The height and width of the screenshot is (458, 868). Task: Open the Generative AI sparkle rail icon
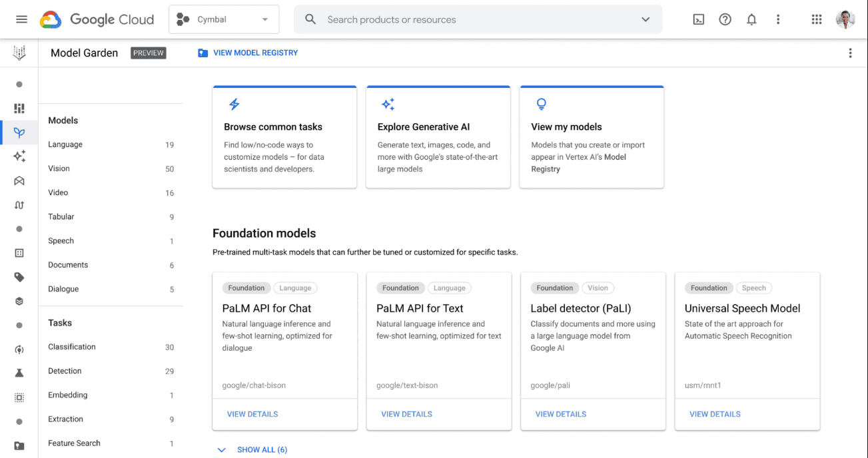(19, 156)
